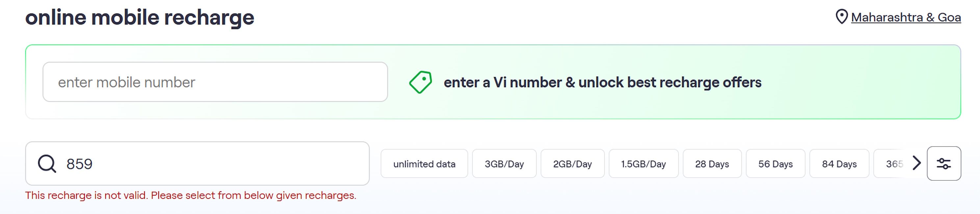Select the 84 Days validity chip

click(839, 164)
